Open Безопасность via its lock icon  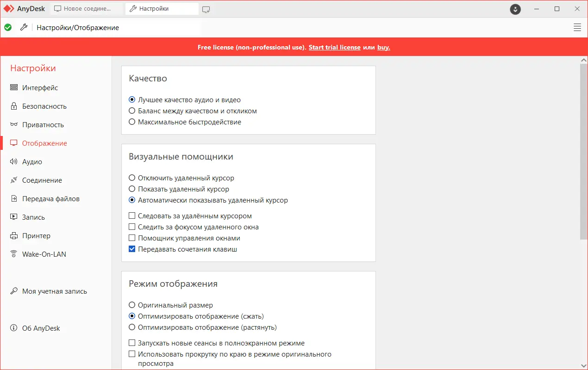pyautogui.click(x=14, y=106)
